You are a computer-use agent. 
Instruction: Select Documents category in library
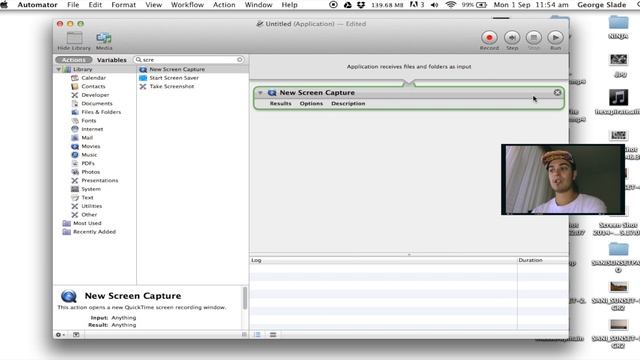pyautogui.click(x=97, y=103)
